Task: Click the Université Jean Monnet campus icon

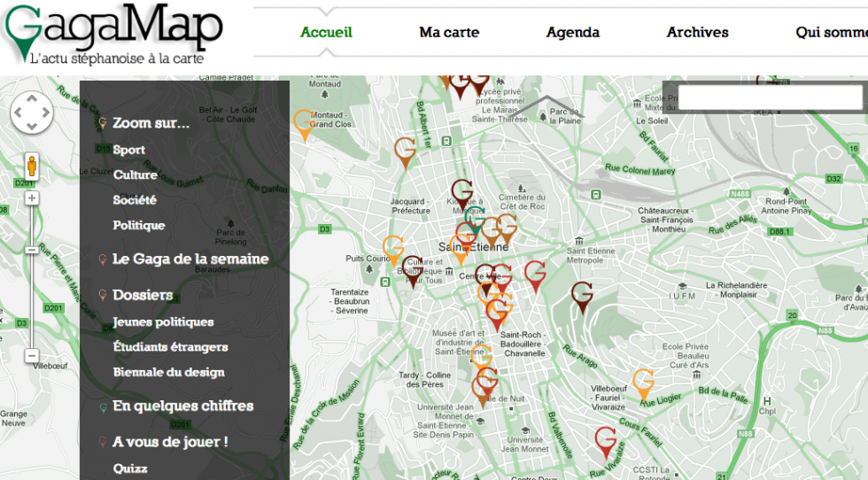Action: tap(524, 430)
